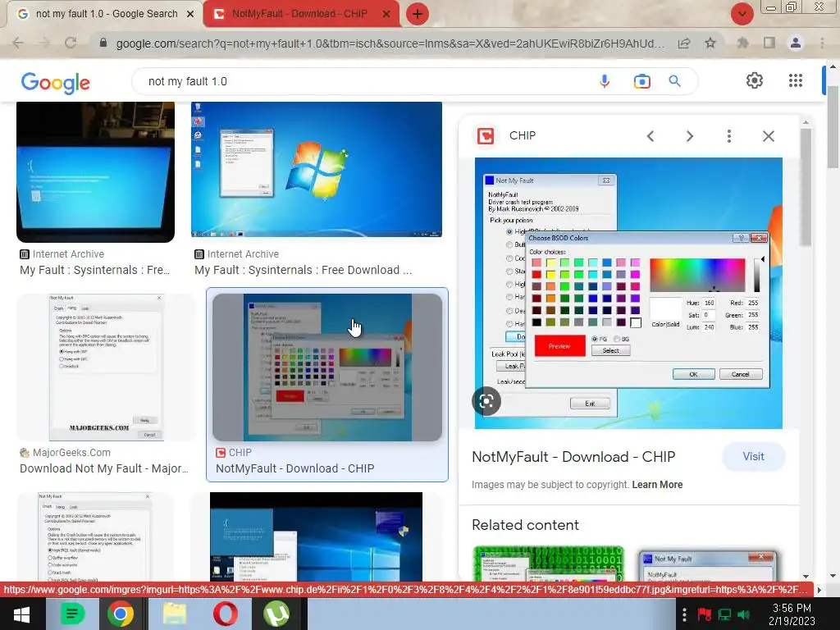The height and width of the screenshot is (630, 840).
Task: Open the Google apps grid
Action: (796, 81)
